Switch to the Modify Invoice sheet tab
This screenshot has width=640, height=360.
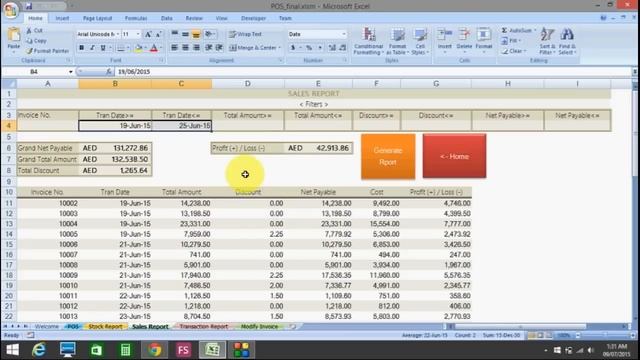pos(259,327)
